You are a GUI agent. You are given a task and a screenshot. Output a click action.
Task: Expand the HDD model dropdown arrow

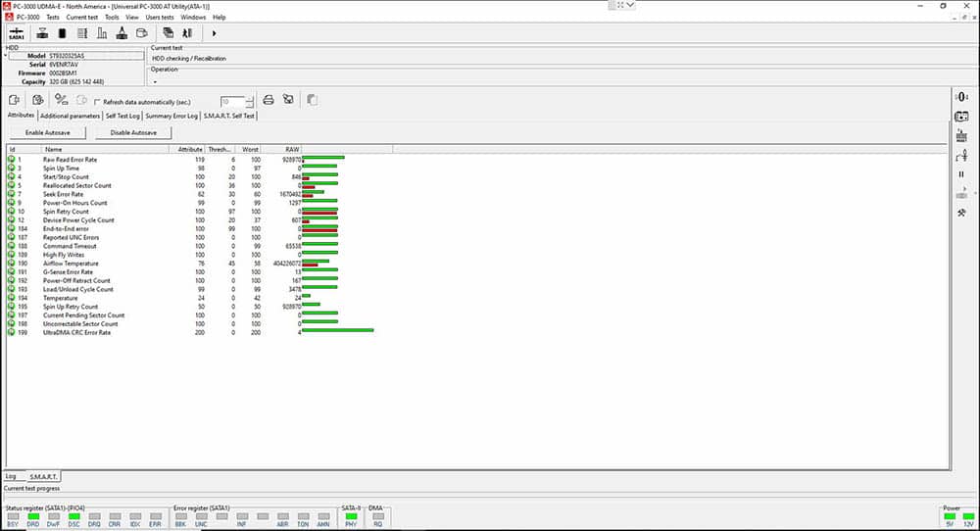tap(6, 56)
